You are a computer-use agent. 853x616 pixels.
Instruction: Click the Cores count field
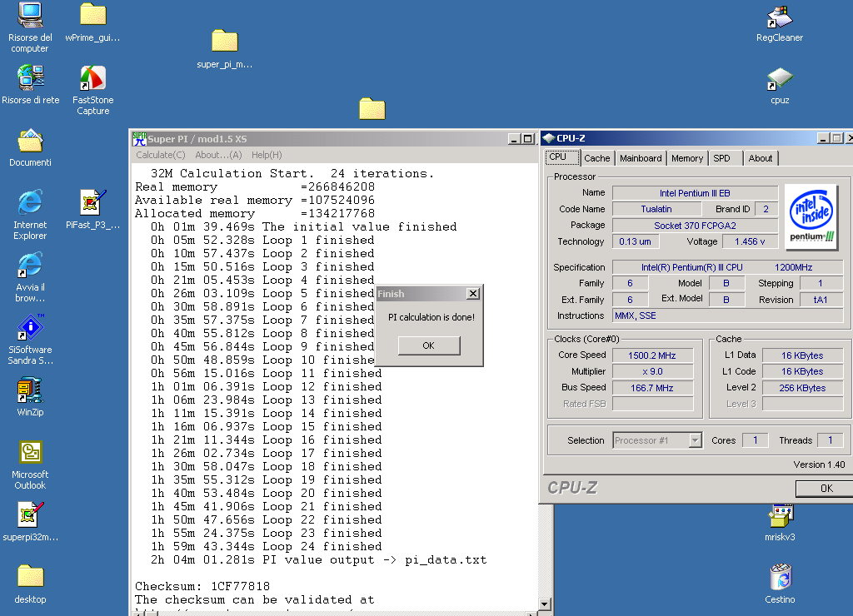coord(755,440)
